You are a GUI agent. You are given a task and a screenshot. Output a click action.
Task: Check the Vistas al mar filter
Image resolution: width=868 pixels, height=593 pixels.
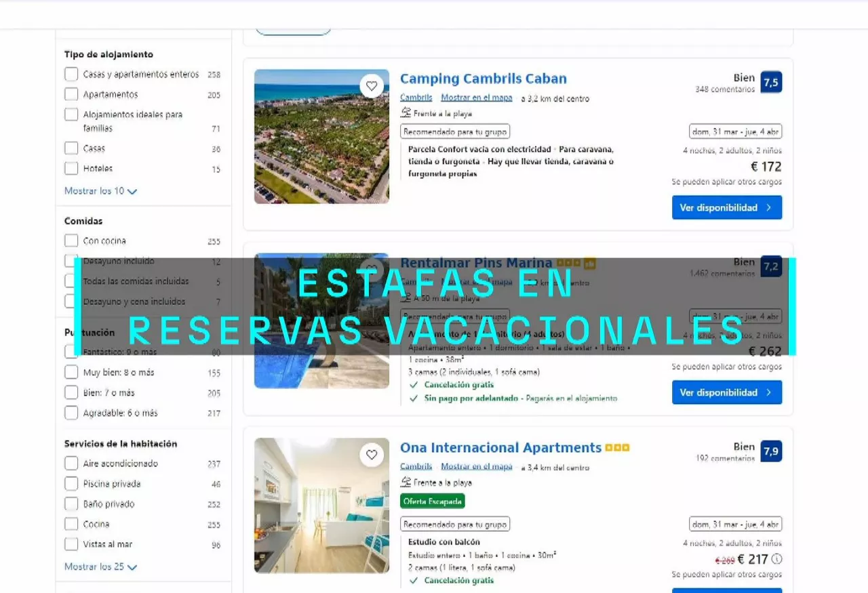71,544
